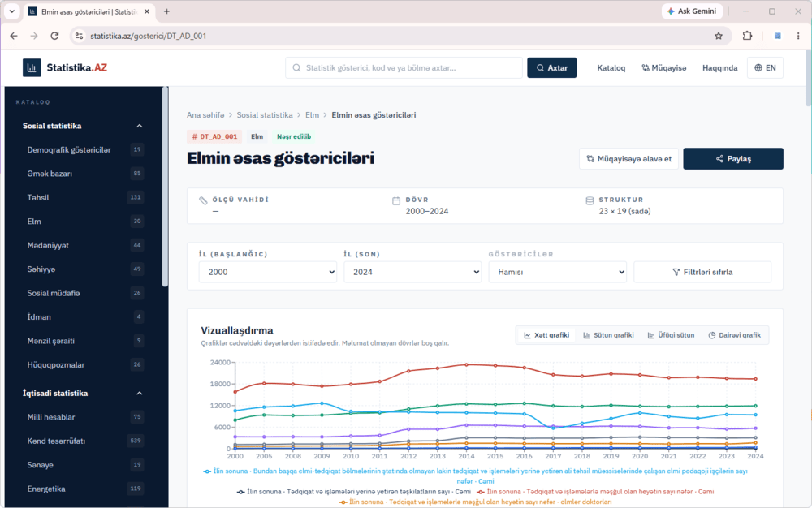Open the Göstəricilər Hamısı dropdown

558,272
